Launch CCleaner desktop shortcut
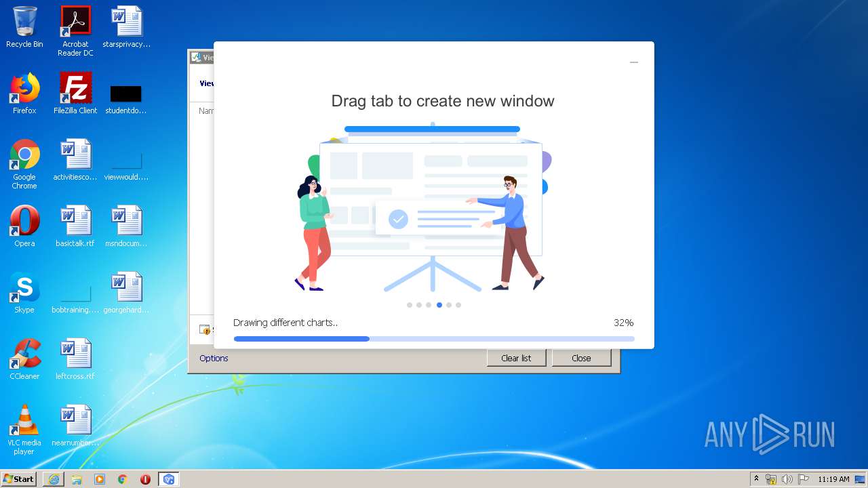Screen dimensions: 868x488 (24, 359)
